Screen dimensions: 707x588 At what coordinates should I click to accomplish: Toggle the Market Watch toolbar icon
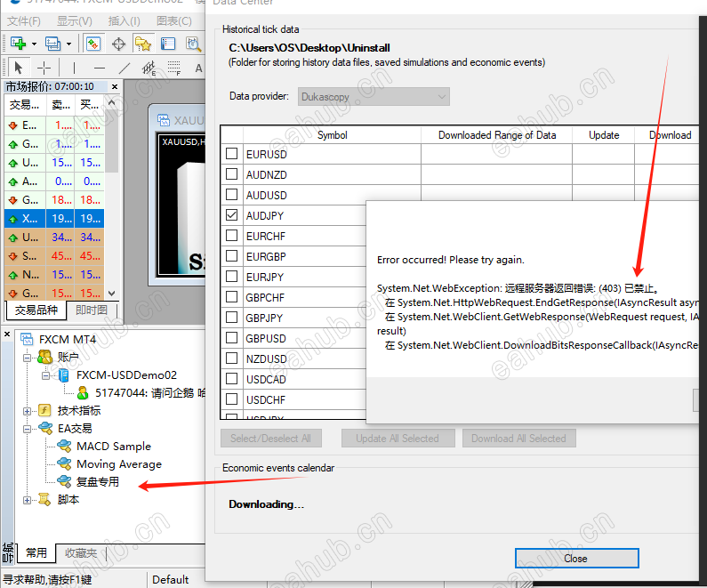tap(93, 44)
